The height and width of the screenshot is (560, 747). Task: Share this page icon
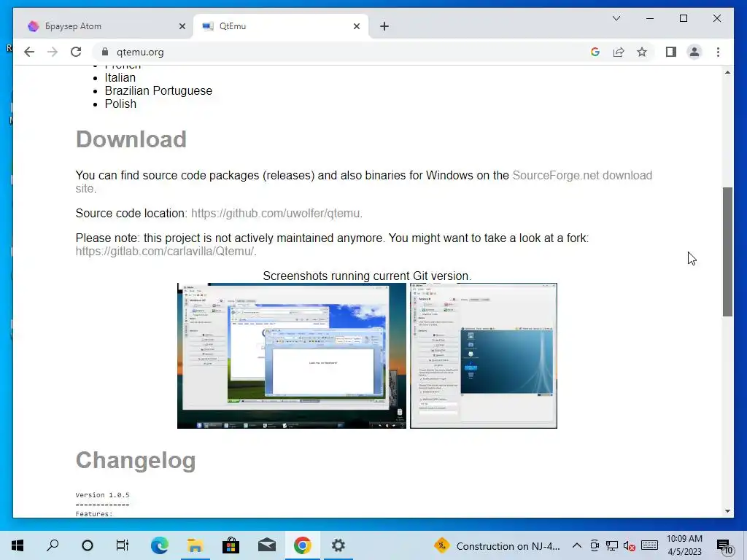[619, 52]
